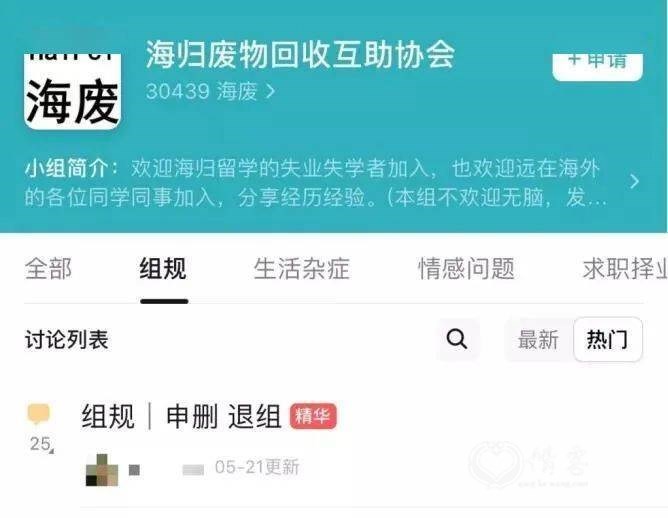Select the 组规 tab
The height and width of the screenshot is (518, 668).
(x=163, y=269)
